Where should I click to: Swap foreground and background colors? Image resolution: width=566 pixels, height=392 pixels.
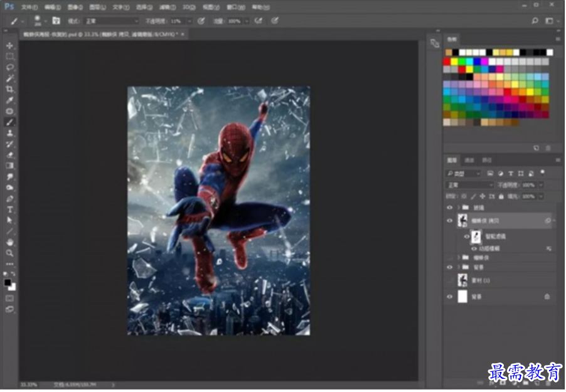13,274
